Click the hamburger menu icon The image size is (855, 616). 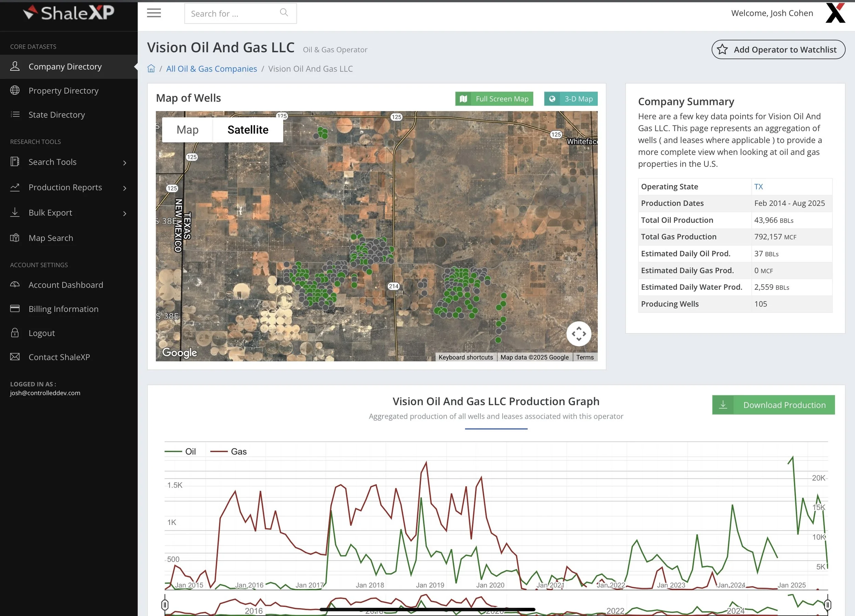coord(154,13)
